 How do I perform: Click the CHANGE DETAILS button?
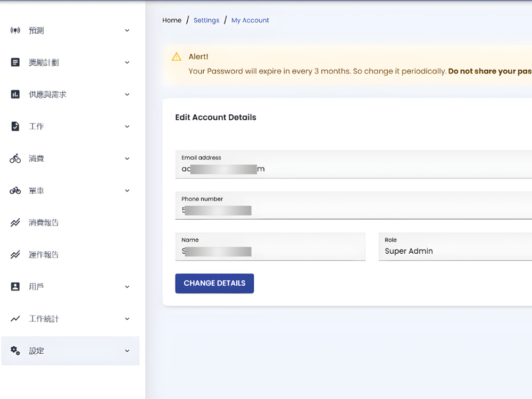pyautogui.click(x=214, y=284)
